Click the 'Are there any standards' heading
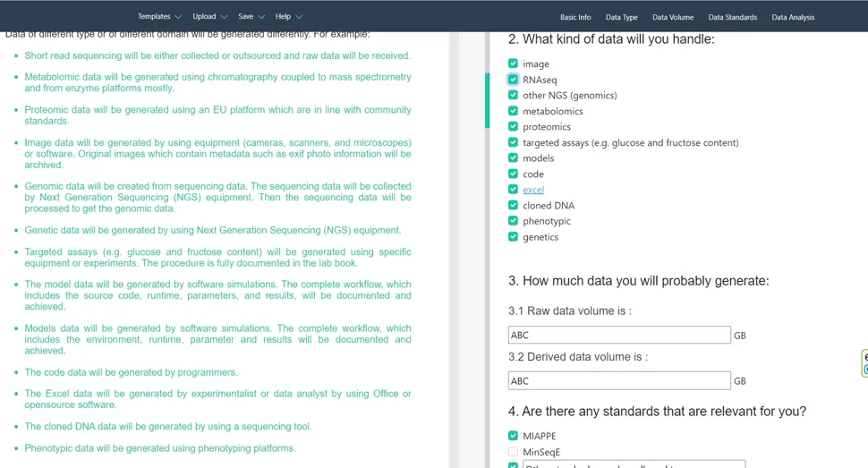 click(x=657, y=411)
